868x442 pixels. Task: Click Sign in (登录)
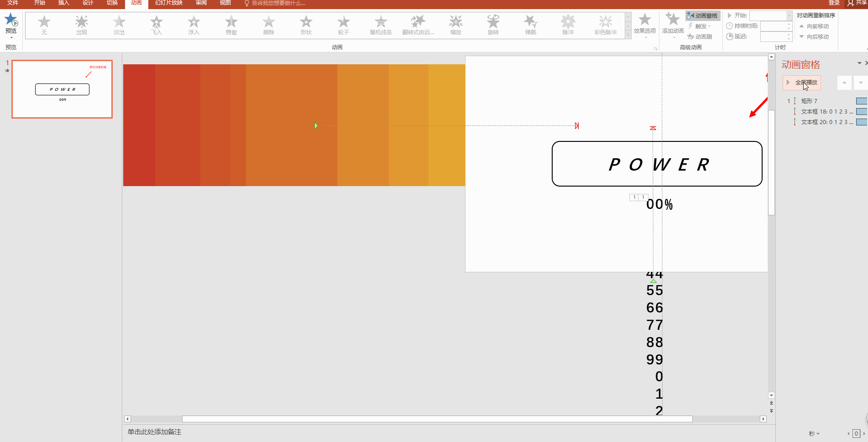point(834,3)
